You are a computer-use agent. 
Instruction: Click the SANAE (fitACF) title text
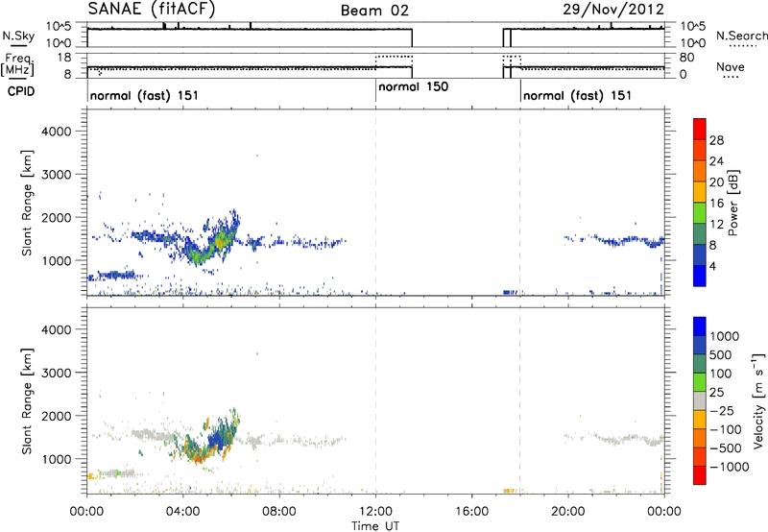point(152,9)
